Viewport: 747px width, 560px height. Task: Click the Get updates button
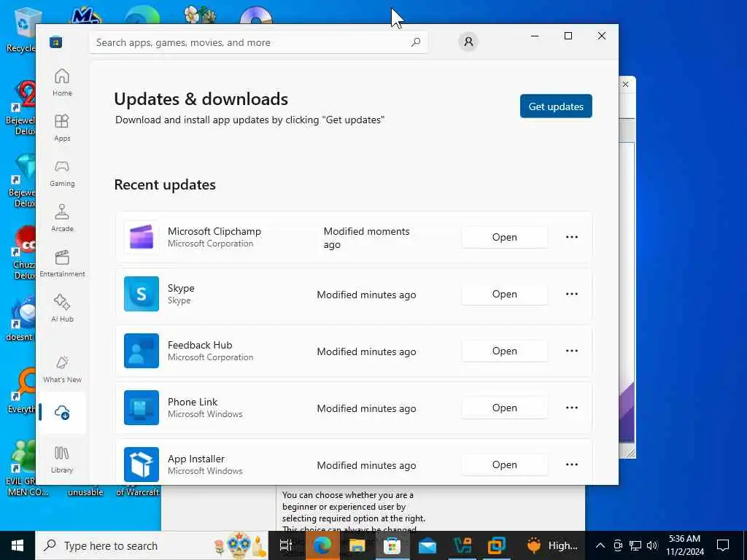pyautogui.click(x=556, y=106)
